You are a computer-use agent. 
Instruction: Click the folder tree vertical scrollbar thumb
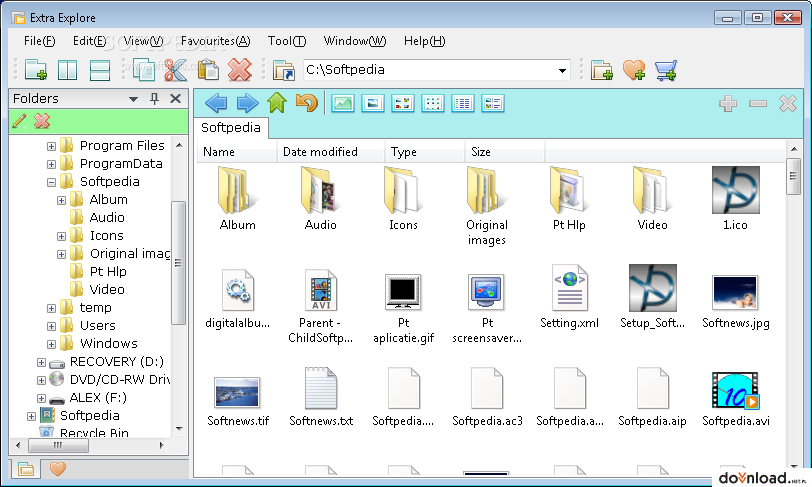coord(178,263)
